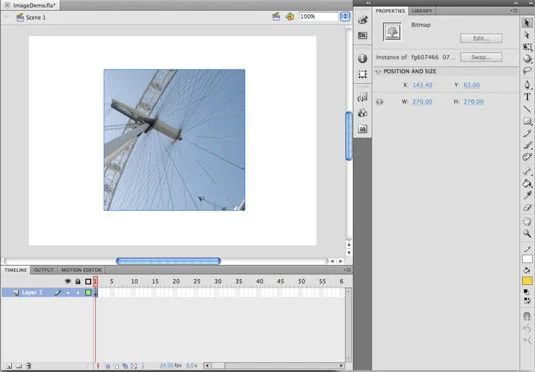Viewport: 535px width, 372px height.
Task: Switch to the Output tab
Action: tap(44, 270)
